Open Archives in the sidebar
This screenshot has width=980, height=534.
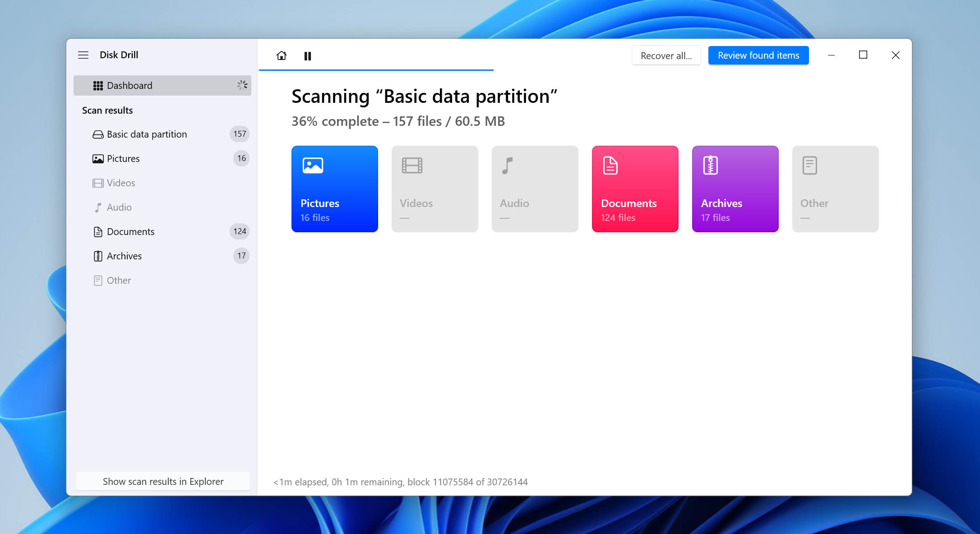[x=162, y=256]
